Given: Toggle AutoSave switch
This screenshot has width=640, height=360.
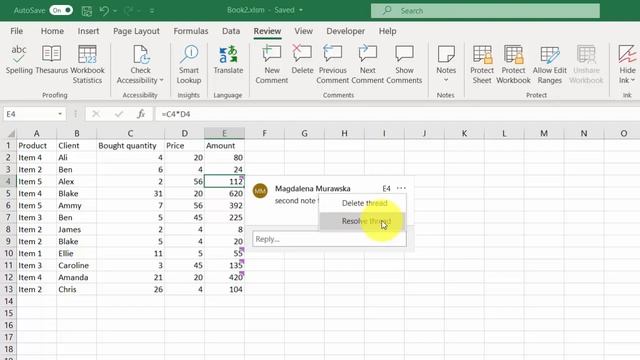Looking at the screenshot, I should click(x=61, y=10).
